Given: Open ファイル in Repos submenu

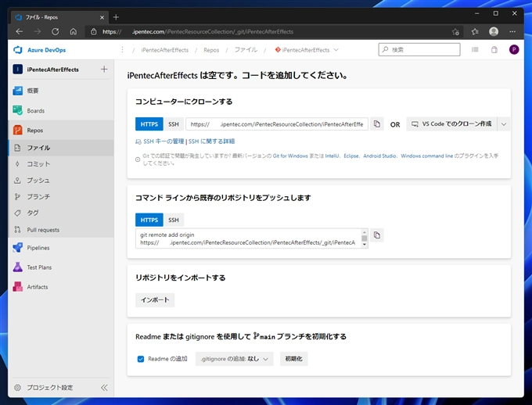Looking at the screenshot, I should pyautogui.click(x=61, y=148).
